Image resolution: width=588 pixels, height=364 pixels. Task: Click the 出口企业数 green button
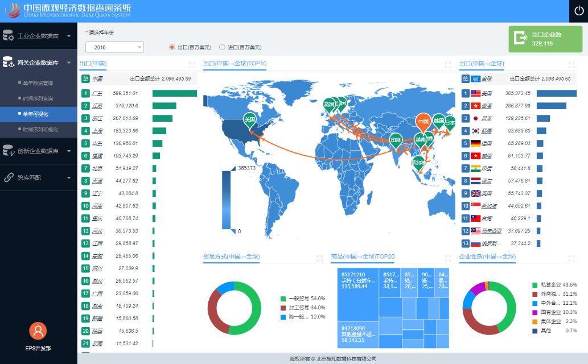[545, 39]
